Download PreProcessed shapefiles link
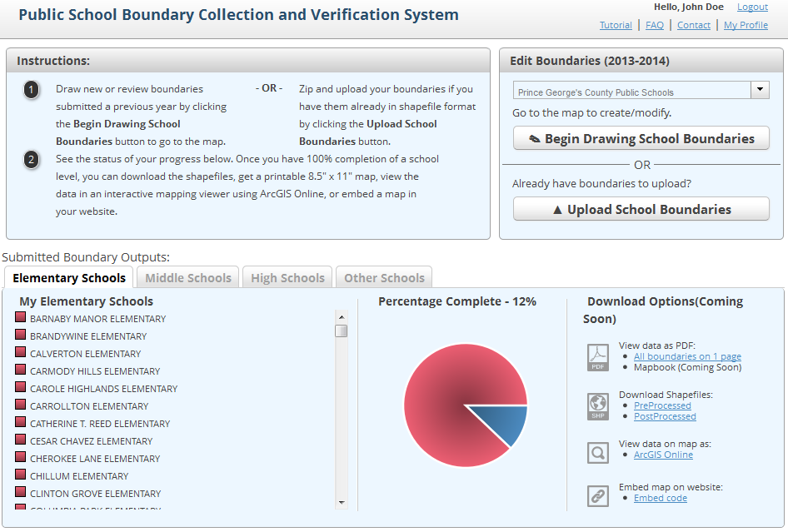Screen dimensions: 788x532 pos(662,405)
